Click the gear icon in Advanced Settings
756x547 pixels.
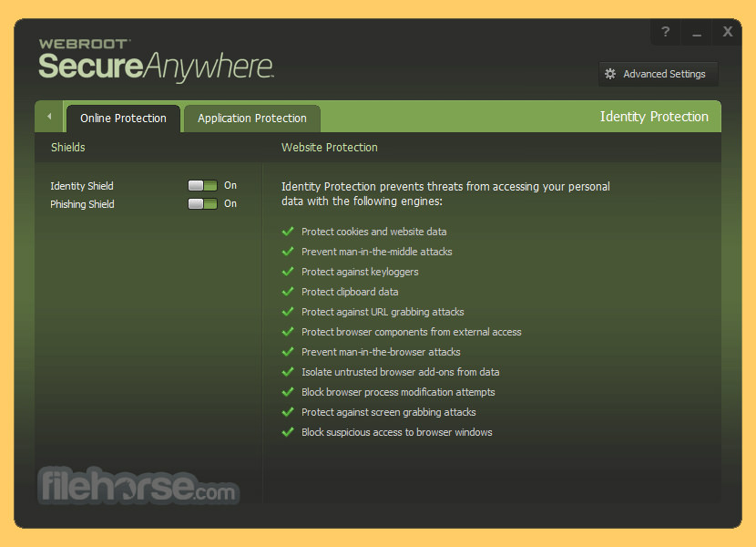point(610,74)
